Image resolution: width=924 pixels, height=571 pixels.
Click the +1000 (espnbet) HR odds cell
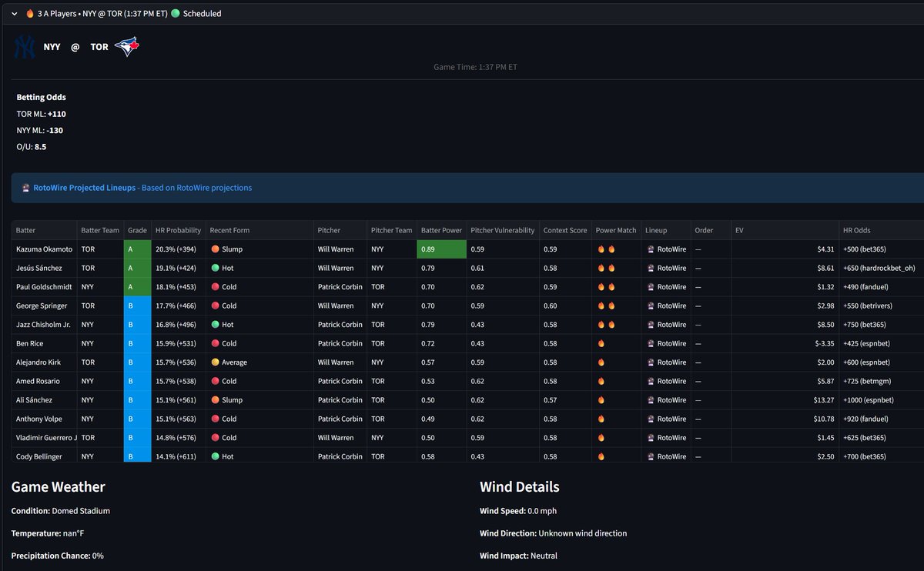tap(882, 400)
